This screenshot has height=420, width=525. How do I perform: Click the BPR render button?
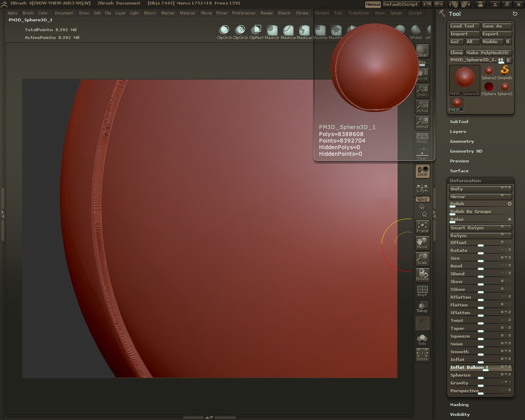pos(422,51)
